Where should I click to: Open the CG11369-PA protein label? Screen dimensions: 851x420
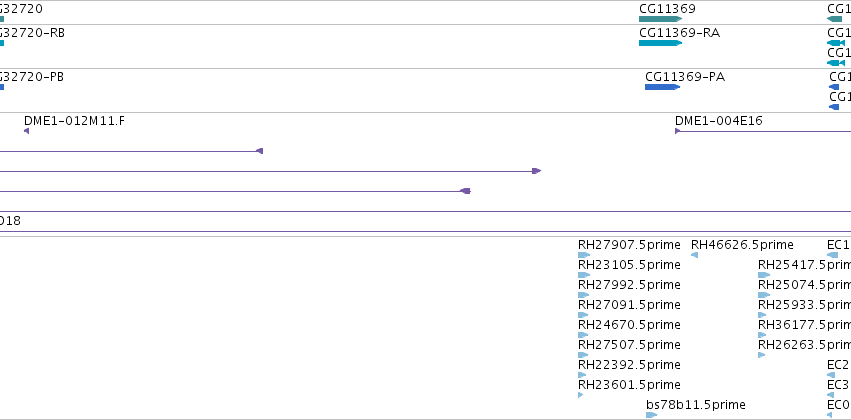pos(685,77)
